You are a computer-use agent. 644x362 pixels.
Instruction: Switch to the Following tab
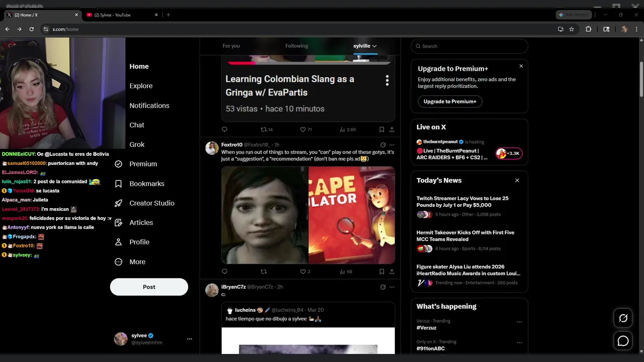[x=296, y=46]
